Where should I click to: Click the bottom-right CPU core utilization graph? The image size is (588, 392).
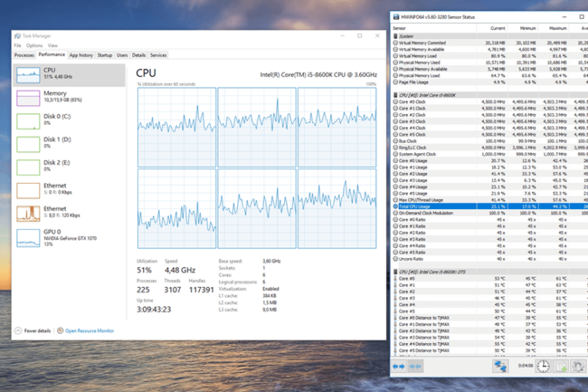click(337, 208)
